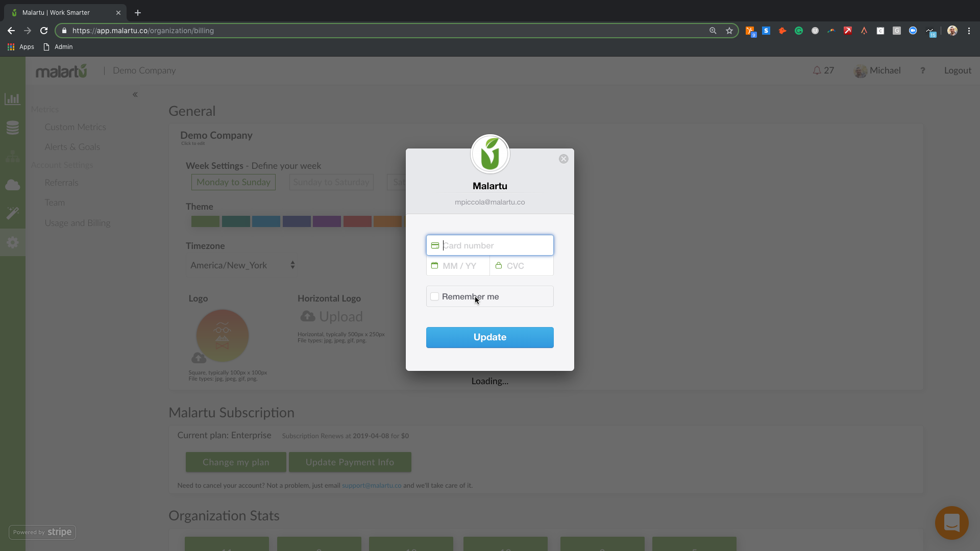This screenshot has width=980, height=551.
Task: Tick the Remember me checkbox
Action: click(434, 296)
